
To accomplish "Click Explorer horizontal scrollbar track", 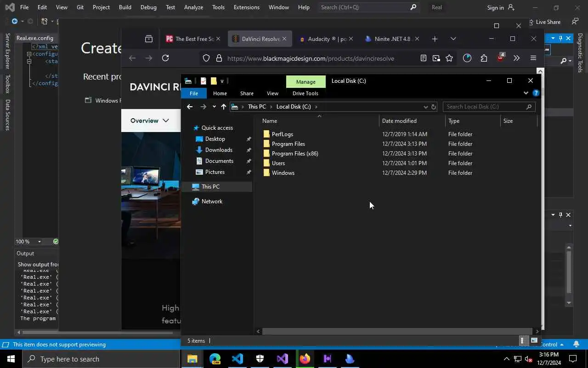I will (x=397, y=331).
